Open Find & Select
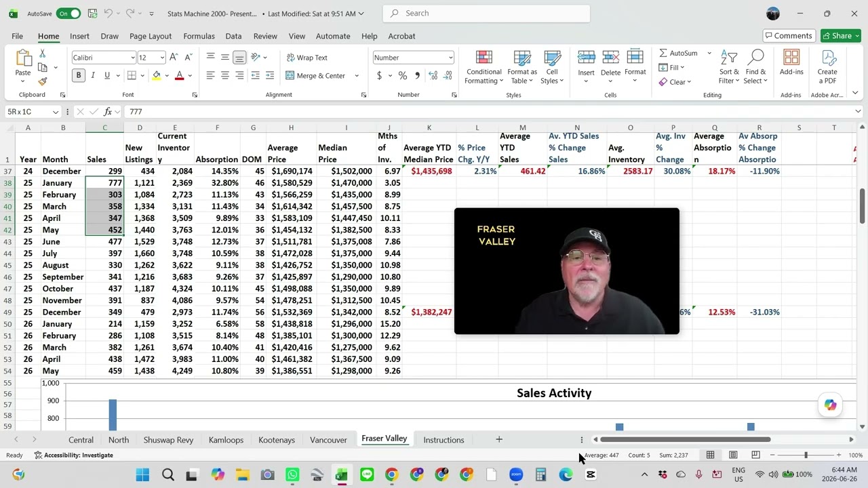The width and height of the screenshot is (868, 488). 755,67
